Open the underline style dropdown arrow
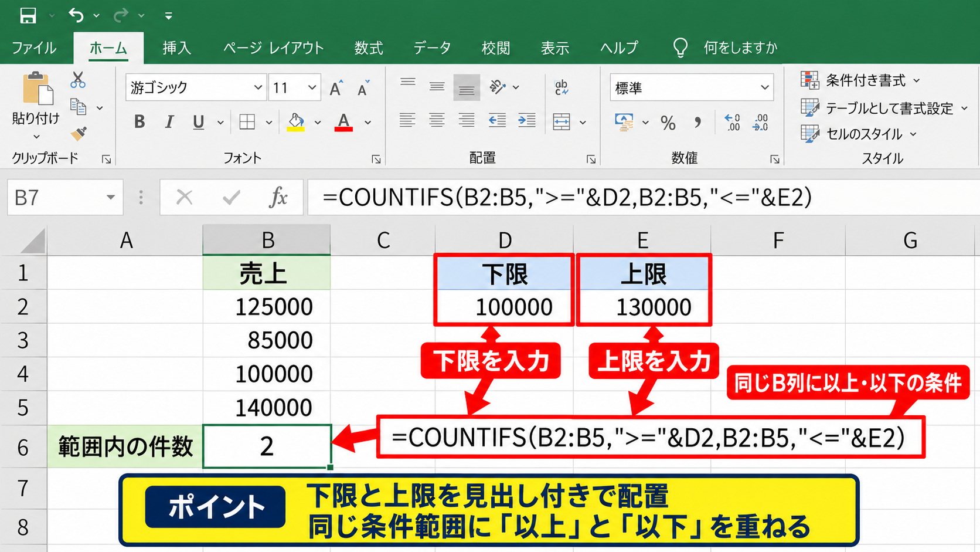The height and width of the screenshot is (552, 980). tap(220, 123)
